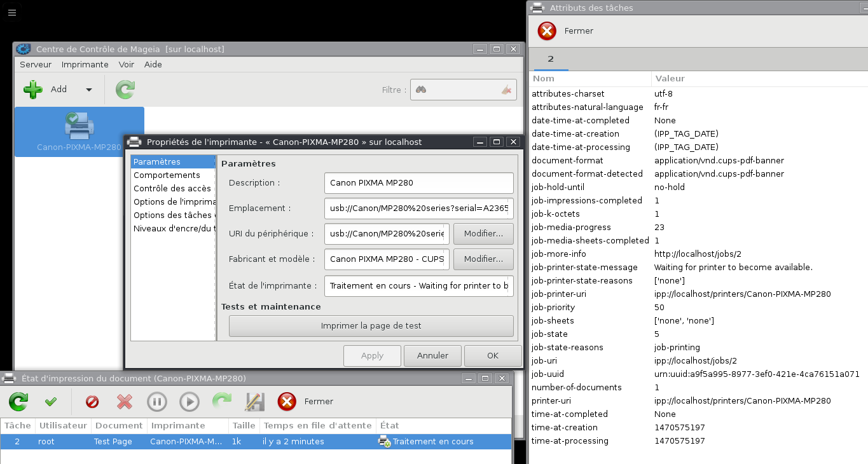Click green refresh icon in print status window
Viewport: 868px width, 464px height.
(18, 402)
